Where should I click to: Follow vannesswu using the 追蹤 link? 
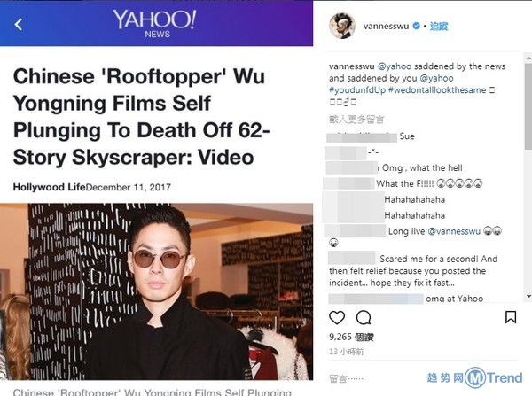[x=439, y=26]
